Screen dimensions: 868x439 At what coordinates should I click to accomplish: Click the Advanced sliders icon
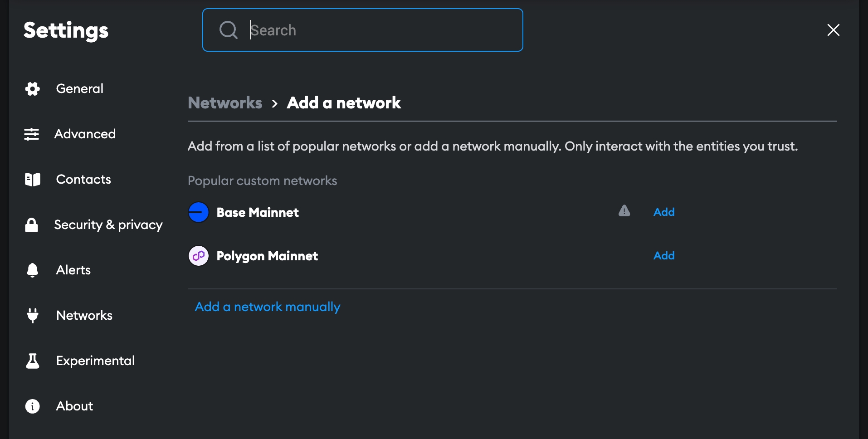(x=32, y=134)
